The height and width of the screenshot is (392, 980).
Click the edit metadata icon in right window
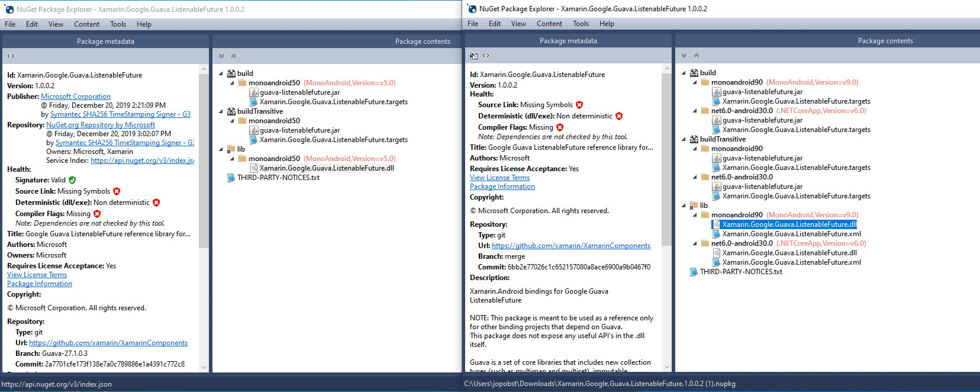[474, 56]
